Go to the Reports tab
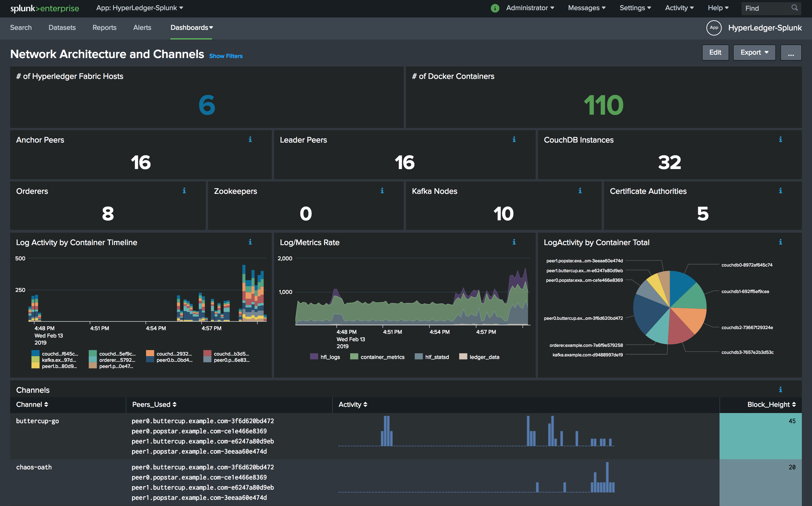The height and width of the screenshot is (506, 812). (105, 28)
